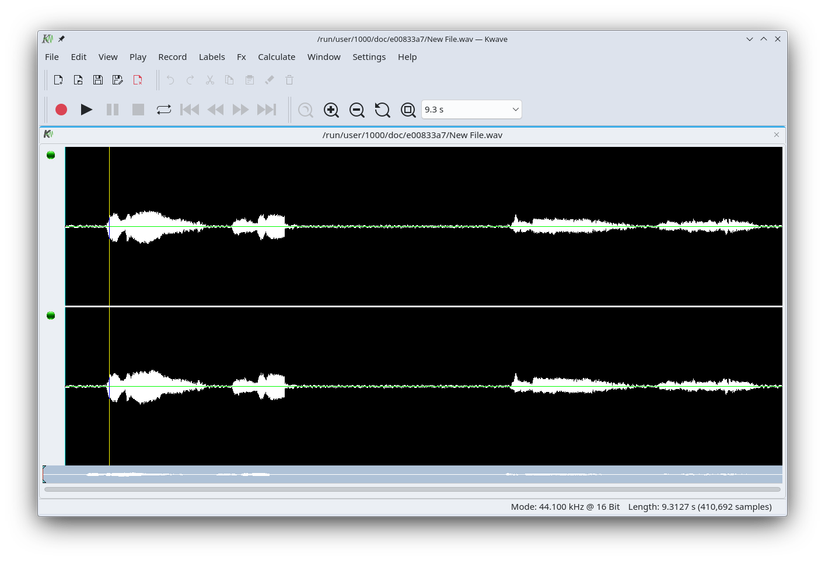The width and height of the screenshot is (825, 561).
Task: Click the Length 9.3127 s status text
Action: point(700,507)
